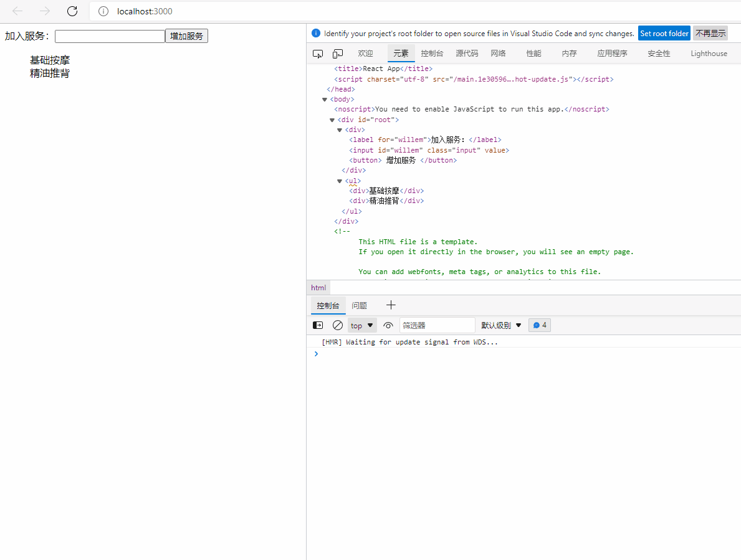Image resolution: width=741 pixels, height=560 pixels.
Task: Go forward in browser history
Action: point(45,11)
